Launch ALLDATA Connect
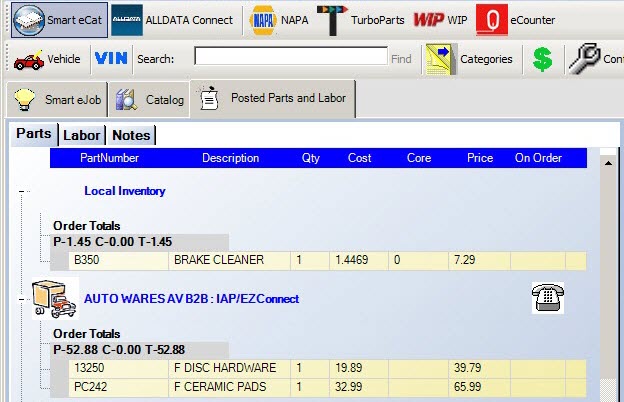 point(173,20)
